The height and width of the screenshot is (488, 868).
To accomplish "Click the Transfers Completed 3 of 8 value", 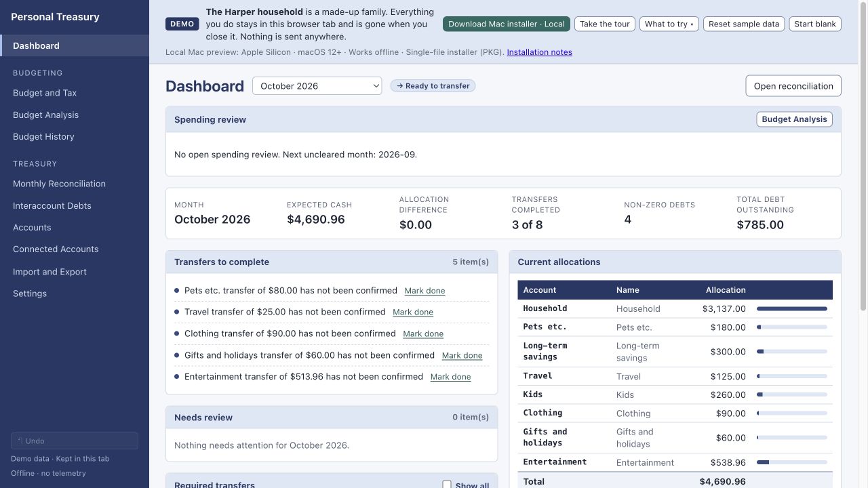I will [x=527, y=225].
